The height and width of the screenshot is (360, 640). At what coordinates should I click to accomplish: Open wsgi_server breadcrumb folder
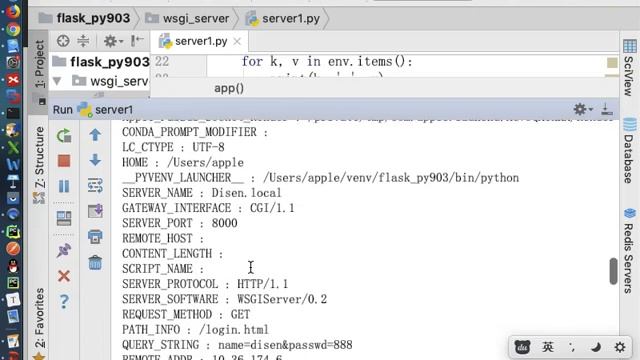coord(187,18)
